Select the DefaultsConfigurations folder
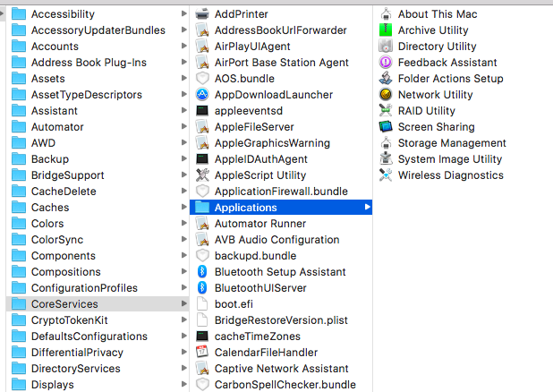 (x=98, y=337)
